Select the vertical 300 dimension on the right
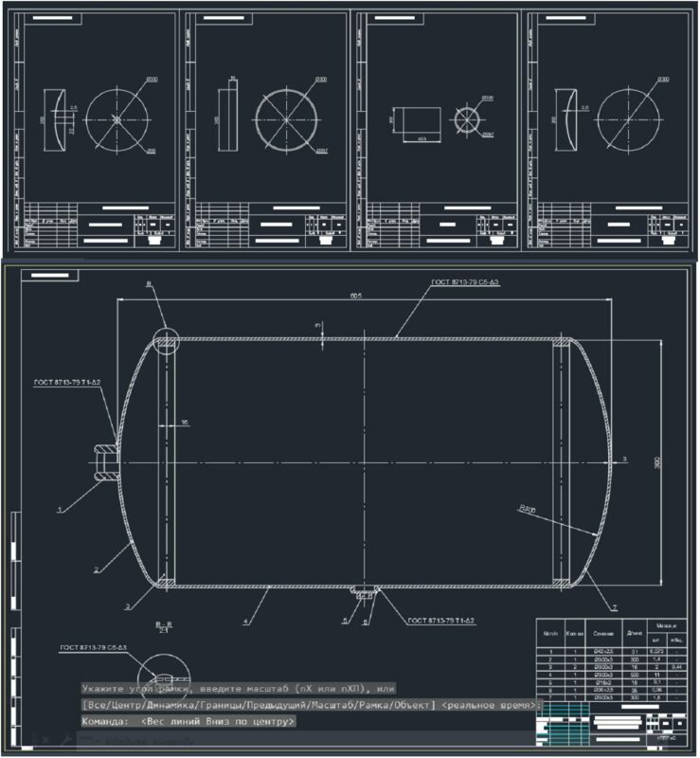Image resolution: width=700 pixels, height=758 pixels. pyautogui.click(x=657, y=462)
